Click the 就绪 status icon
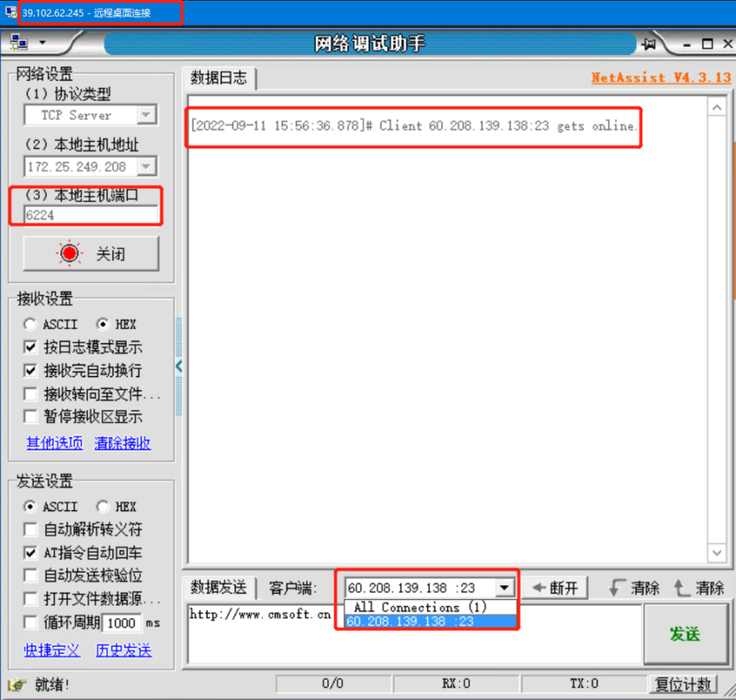This screenshot has width=736, height=700. [17, 684]
